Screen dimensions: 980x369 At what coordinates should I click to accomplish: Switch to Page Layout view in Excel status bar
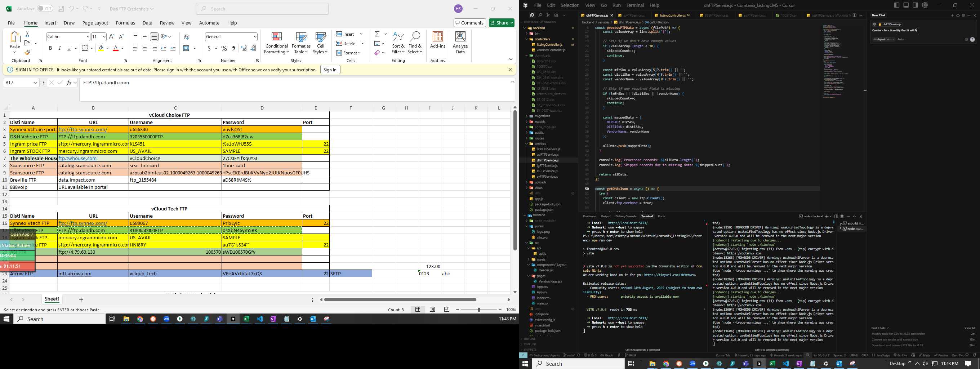pyautogui.click(x=432, y=310)
